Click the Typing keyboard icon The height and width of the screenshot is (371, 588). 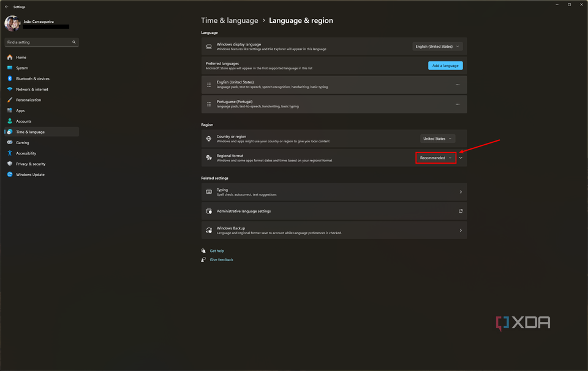click(x=209, y=192)
